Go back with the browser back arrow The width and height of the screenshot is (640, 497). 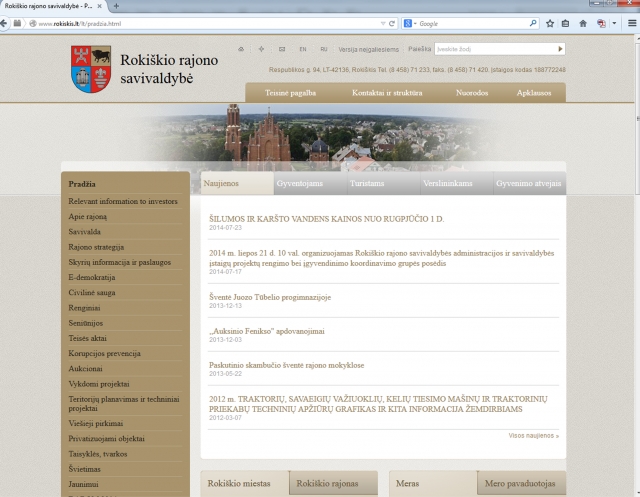tap(3, 23)
